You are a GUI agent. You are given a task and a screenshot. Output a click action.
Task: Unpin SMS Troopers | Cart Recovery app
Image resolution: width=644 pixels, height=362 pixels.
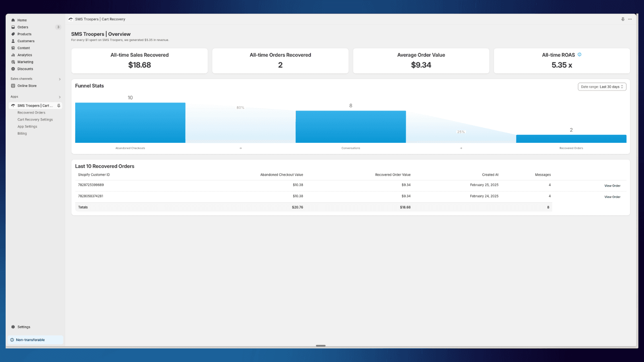tap(59, 105)
